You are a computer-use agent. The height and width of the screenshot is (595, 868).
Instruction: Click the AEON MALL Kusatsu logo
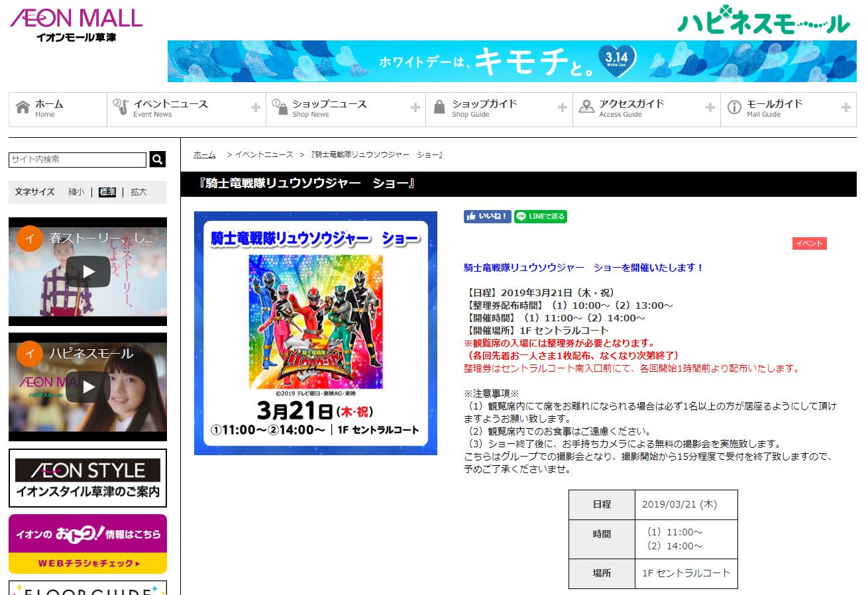click(76, 24)
